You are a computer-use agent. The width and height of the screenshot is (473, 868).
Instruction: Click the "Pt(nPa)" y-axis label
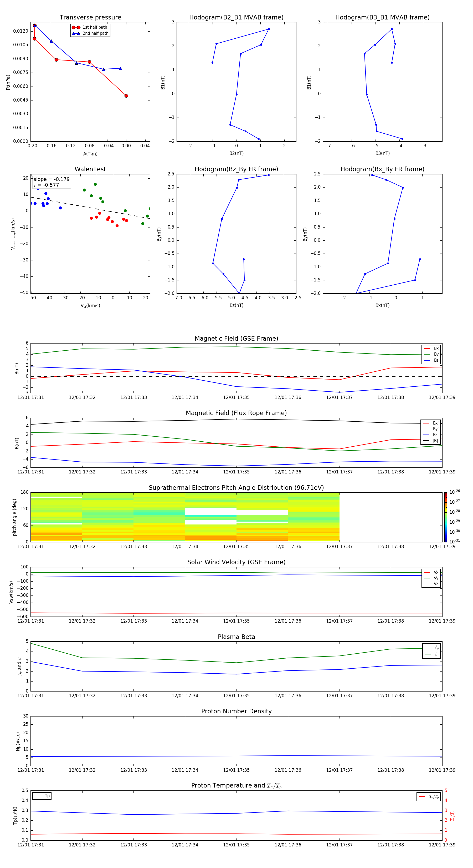pyautogui.click(x=8, y=82)
